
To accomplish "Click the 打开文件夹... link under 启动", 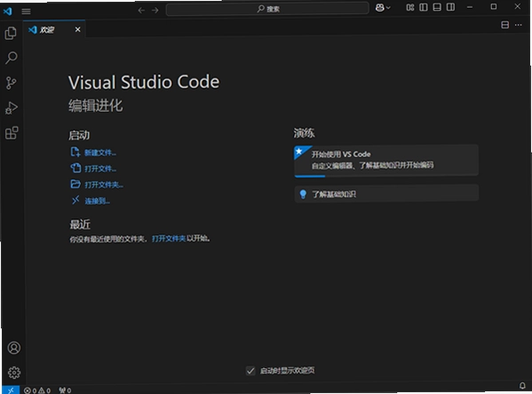I will point(104,185).
